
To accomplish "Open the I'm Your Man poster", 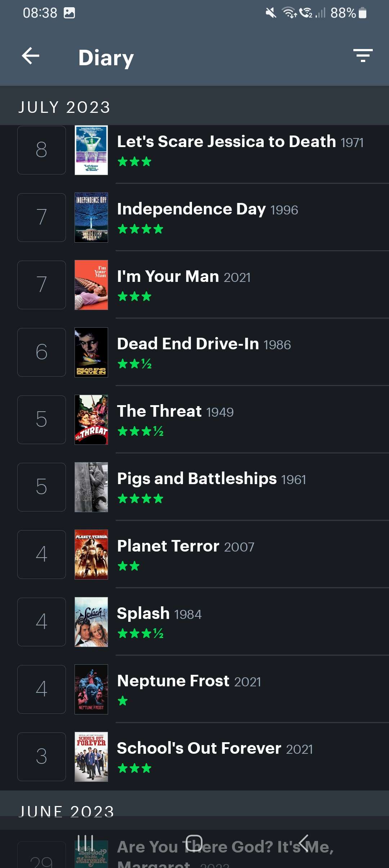I will 91,285.
